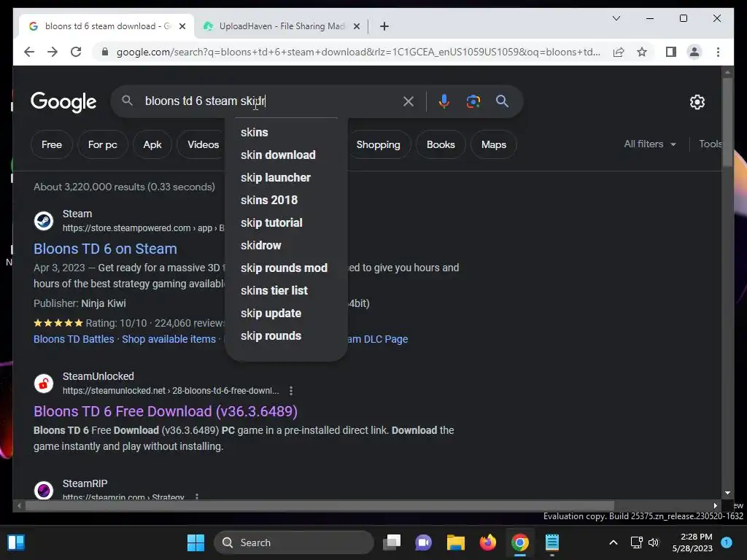The width and height of the screenshot is (747, 560).
Task: Apply the Free filter chip
Action: pyautogui.click(x=52, y=145)
